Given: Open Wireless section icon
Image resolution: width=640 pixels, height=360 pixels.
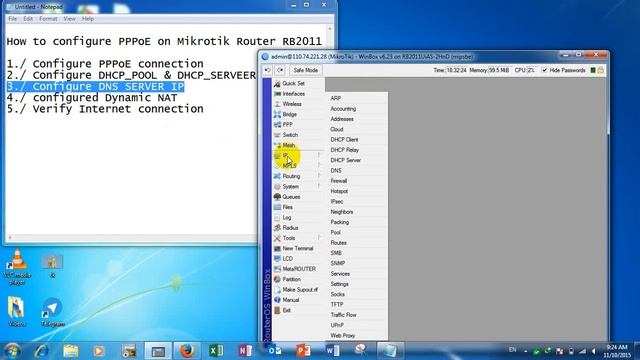Looking at the screenshot, I should pos(277,104).
